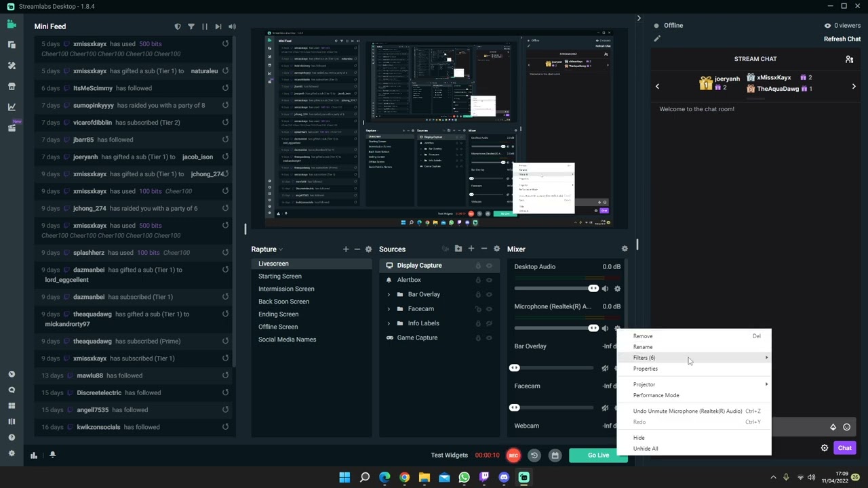Click the calendar schedule stream icon

point(555,455)
